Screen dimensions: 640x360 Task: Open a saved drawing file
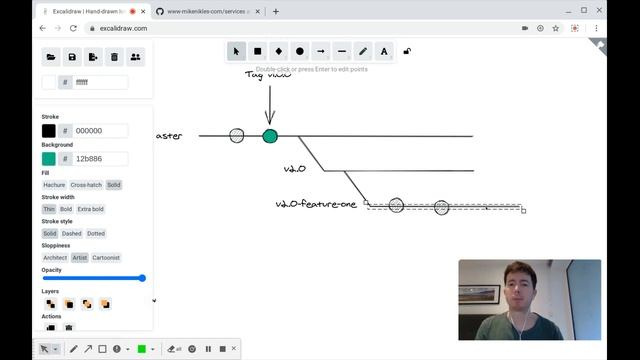point(51,57)
